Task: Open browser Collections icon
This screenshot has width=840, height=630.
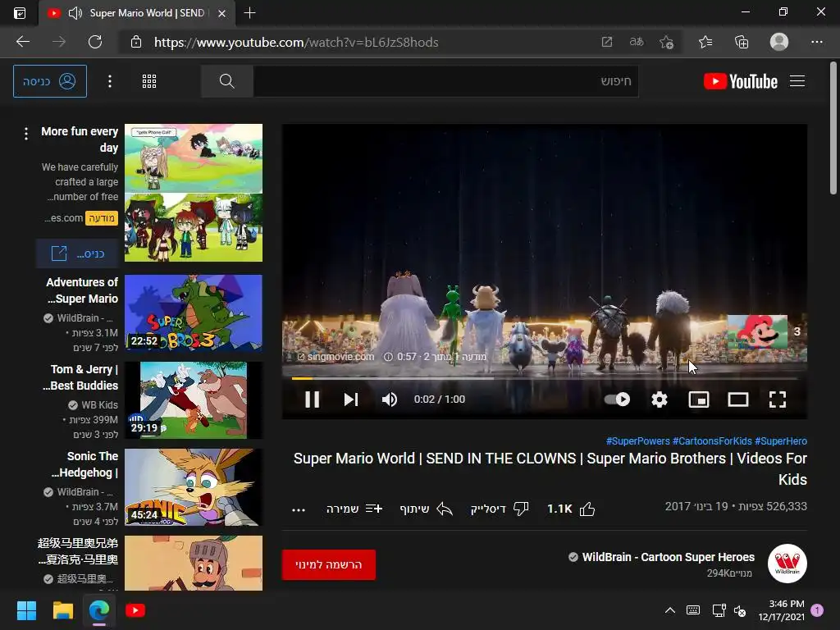Action: coord(742,42)
